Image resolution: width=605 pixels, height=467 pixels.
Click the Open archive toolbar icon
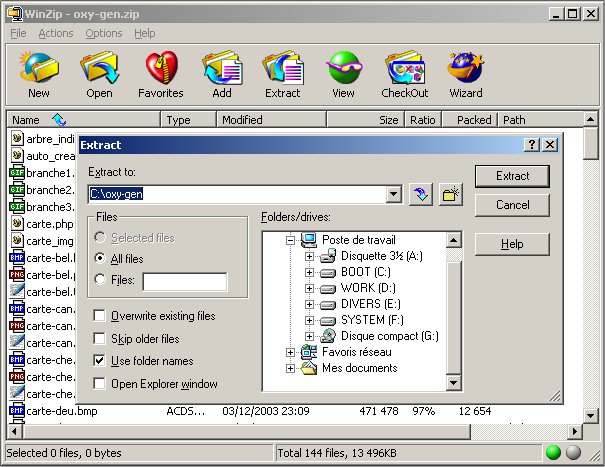click(100, 68)
